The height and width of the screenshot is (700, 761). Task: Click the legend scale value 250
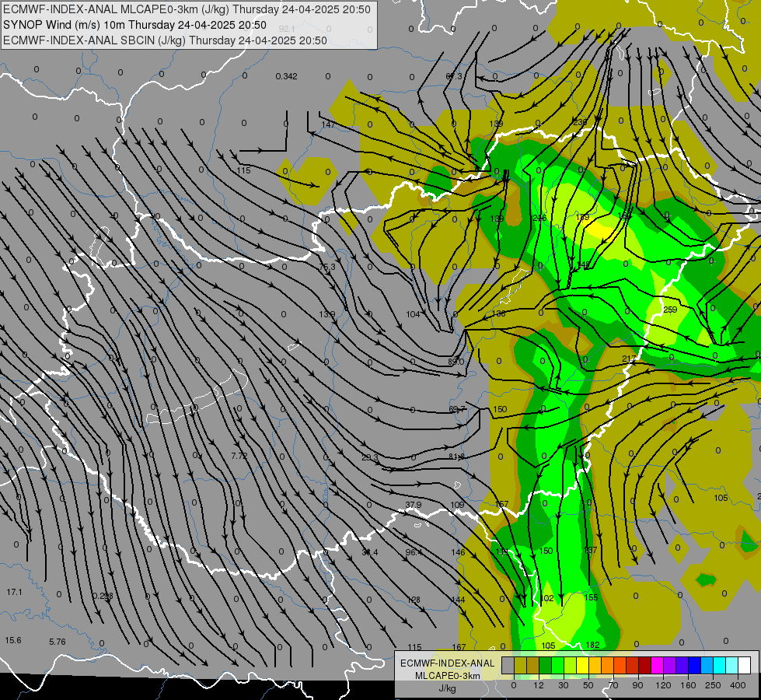click(x=713, y=685)
